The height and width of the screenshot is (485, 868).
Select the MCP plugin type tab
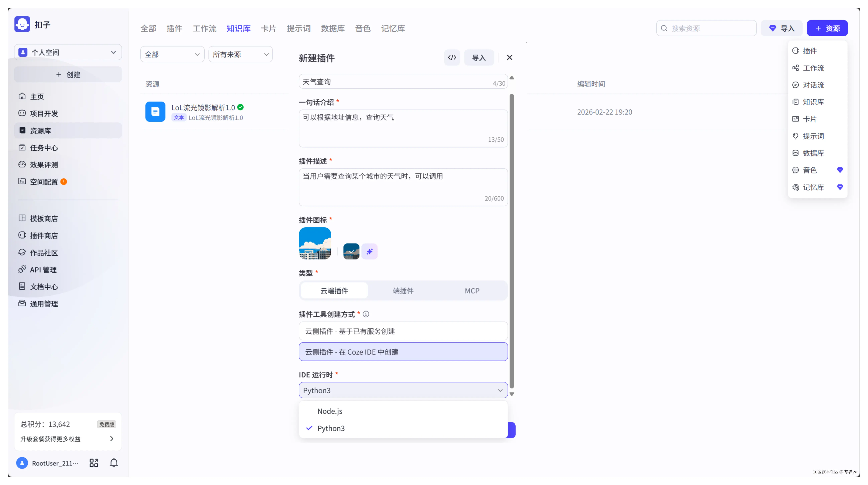click(x=472, y=290)
